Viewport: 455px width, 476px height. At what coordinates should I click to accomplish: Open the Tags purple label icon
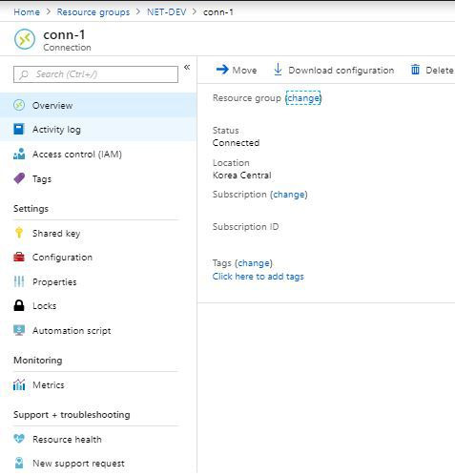[x=19, y=178]
